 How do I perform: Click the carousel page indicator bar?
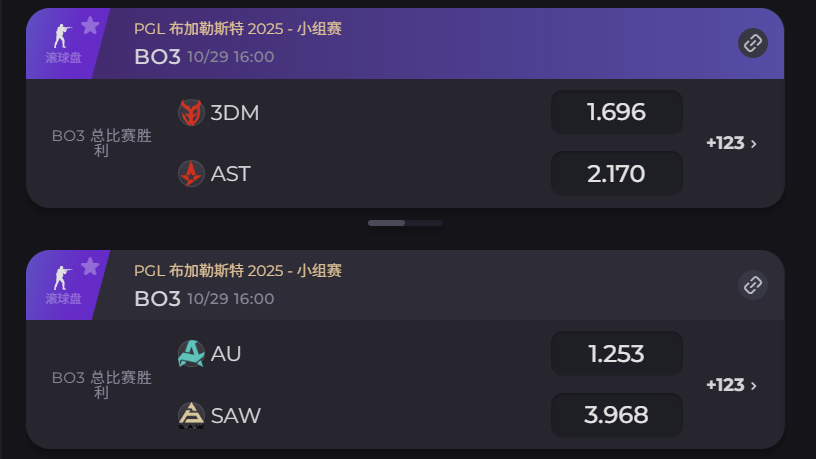pos(405,223)
